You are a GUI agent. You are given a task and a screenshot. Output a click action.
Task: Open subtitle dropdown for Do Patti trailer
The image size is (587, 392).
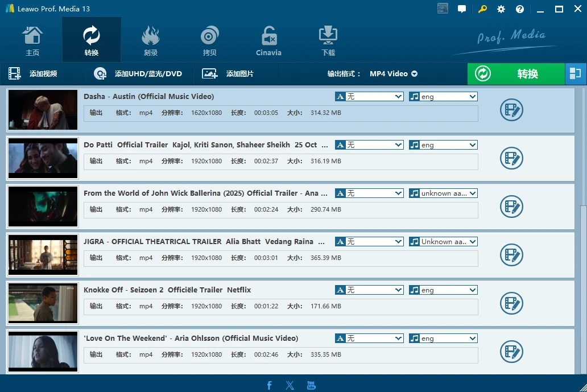369,145
